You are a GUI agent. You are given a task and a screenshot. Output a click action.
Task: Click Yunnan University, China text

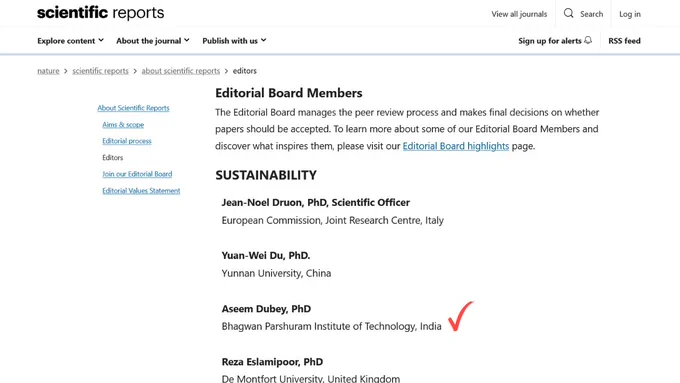point(276,273)
